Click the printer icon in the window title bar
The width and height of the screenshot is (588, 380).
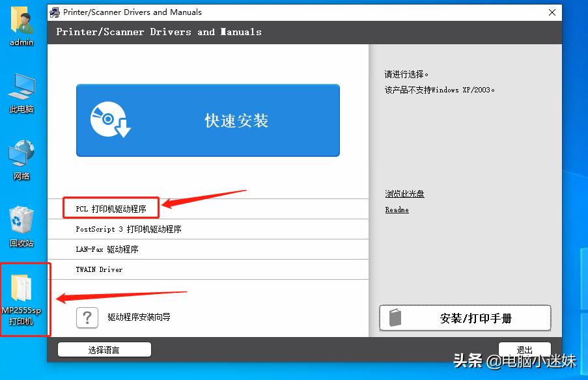point(55,12)
